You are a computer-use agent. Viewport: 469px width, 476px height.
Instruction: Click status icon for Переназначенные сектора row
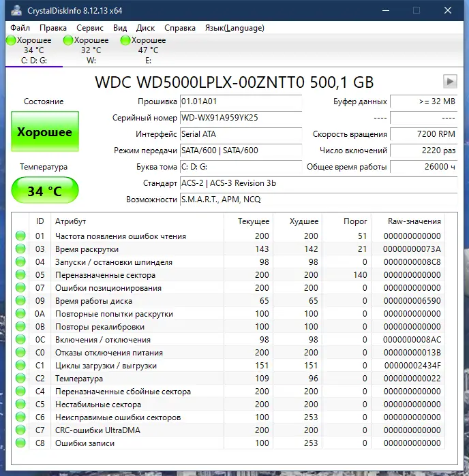[x=20, y=274]
